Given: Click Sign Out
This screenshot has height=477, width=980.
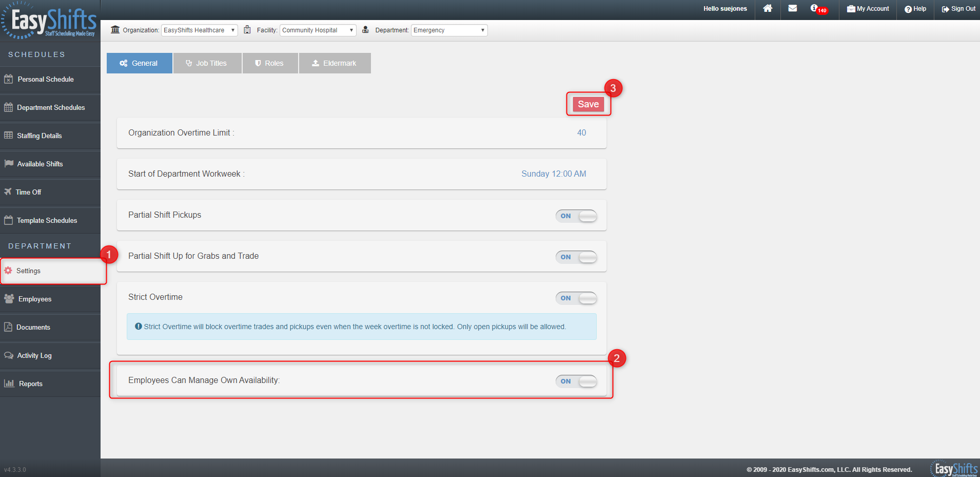Looking at the screenshot, I should click(x=958, y=9).
